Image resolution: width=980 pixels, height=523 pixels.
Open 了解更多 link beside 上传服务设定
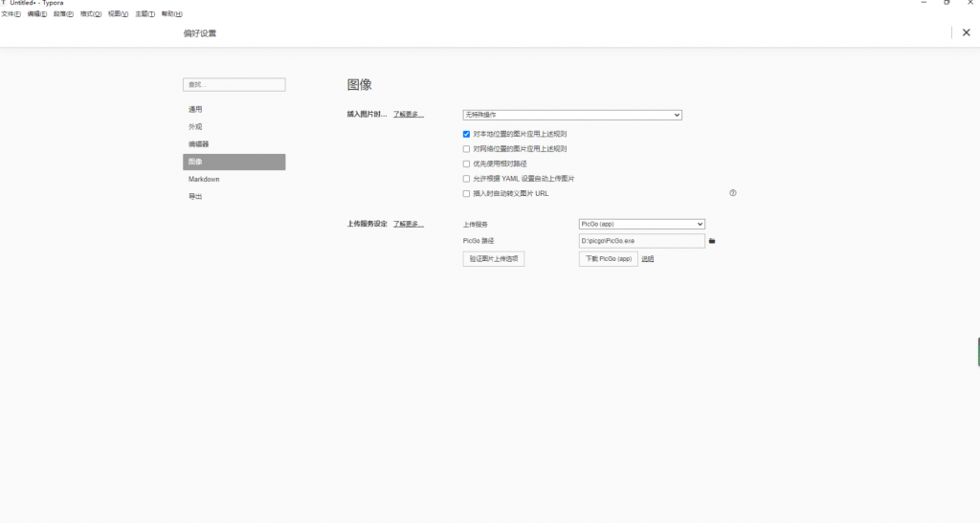point(408,224)
